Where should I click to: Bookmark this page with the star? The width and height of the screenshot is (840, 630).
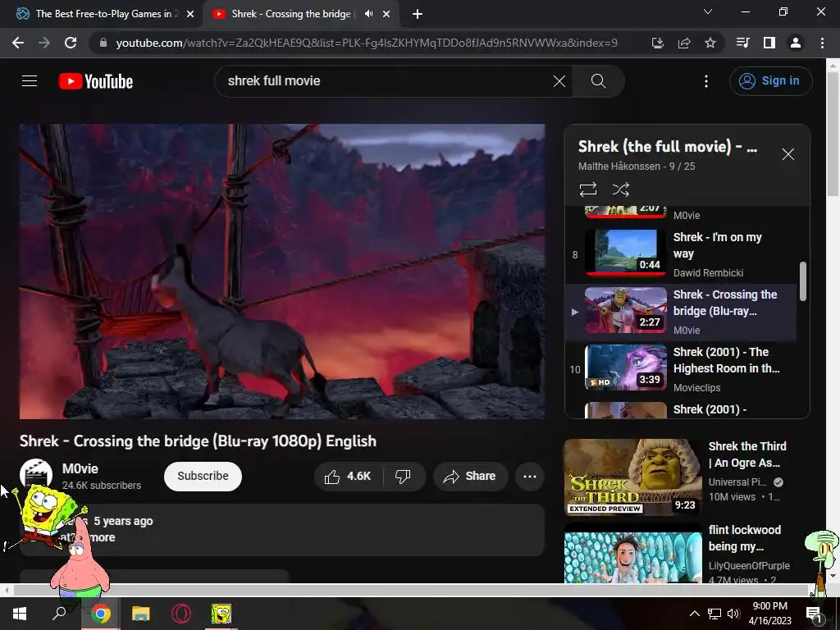click(x=710, y=43)
